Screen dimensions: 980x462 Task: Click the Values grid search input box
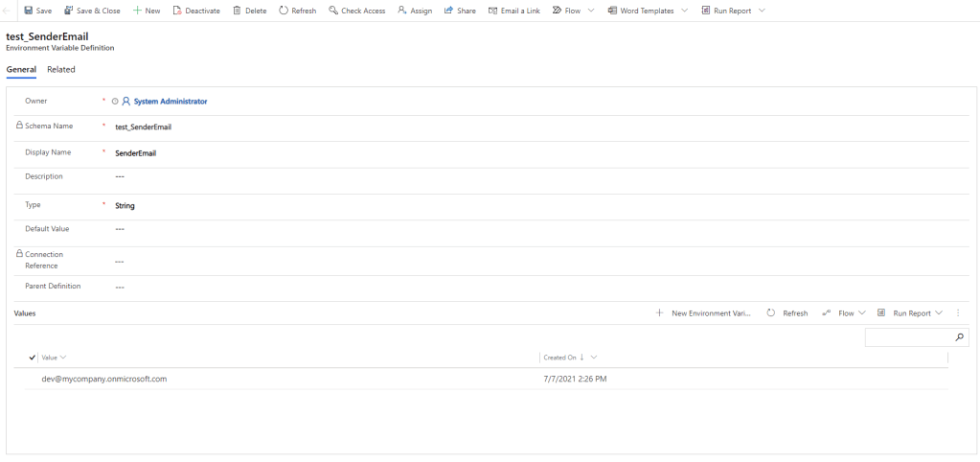[x=907, y=337]
